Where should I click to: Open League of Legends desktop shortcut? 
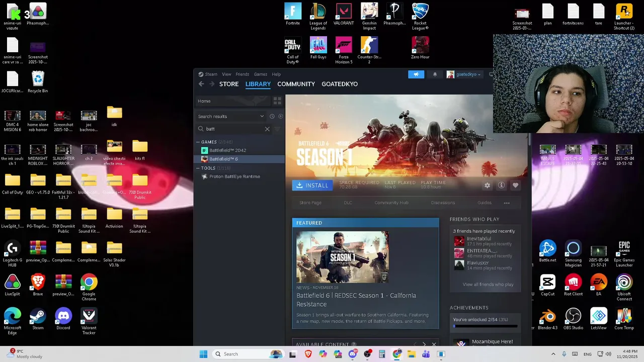click(x=318, y=17)
